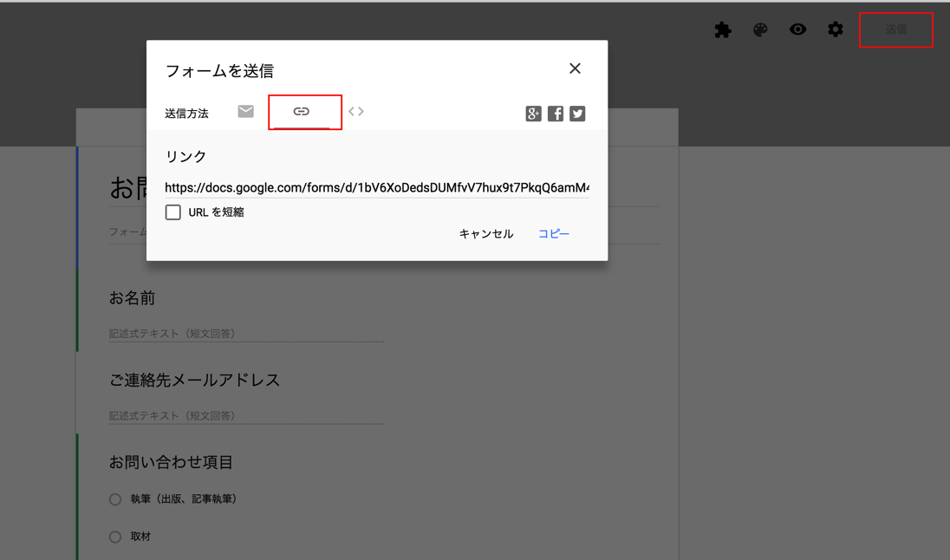Click the コピー button
Screen dimensions: 950x560
click(x=554, y=234)
